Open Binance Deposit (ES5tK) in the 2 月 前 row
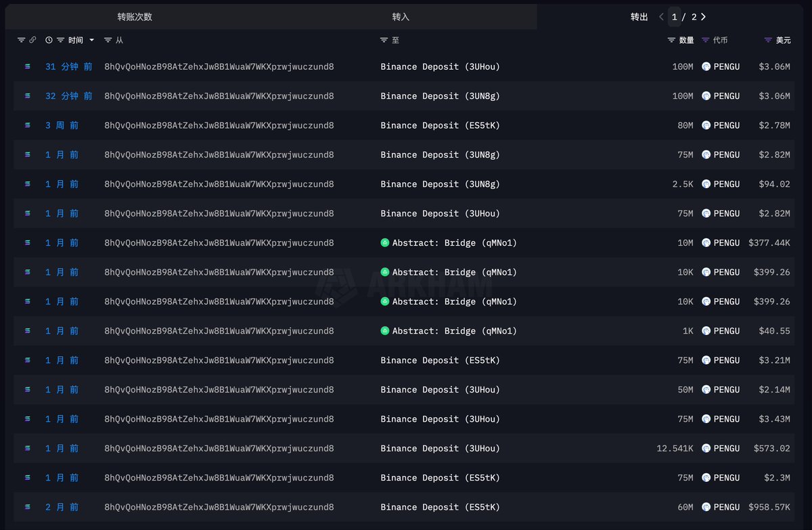The height and width of the screenshot is (530, 812). coord(441,507)
